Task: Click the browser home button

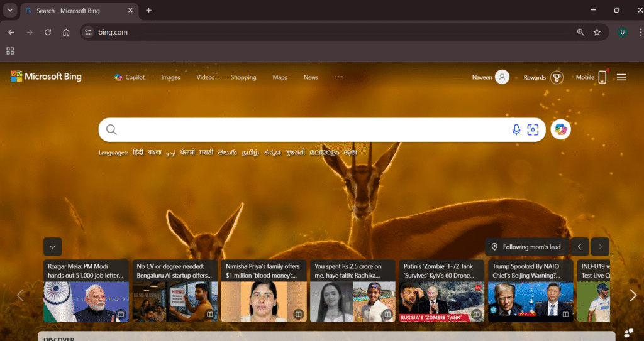Action: tap(66, 32)
